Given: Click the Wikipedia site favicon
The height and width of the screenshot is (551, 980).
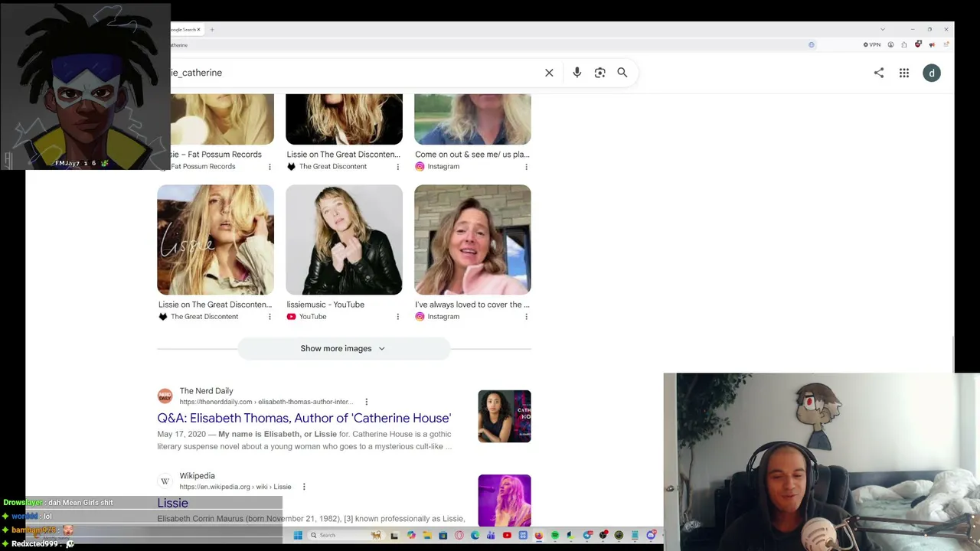Looking at the screenshot, I should [165, 481].
